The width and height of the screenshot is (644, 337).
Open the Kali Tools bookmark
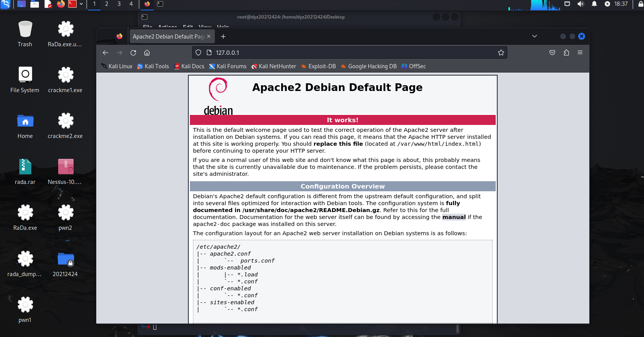(x=153, y=66)
